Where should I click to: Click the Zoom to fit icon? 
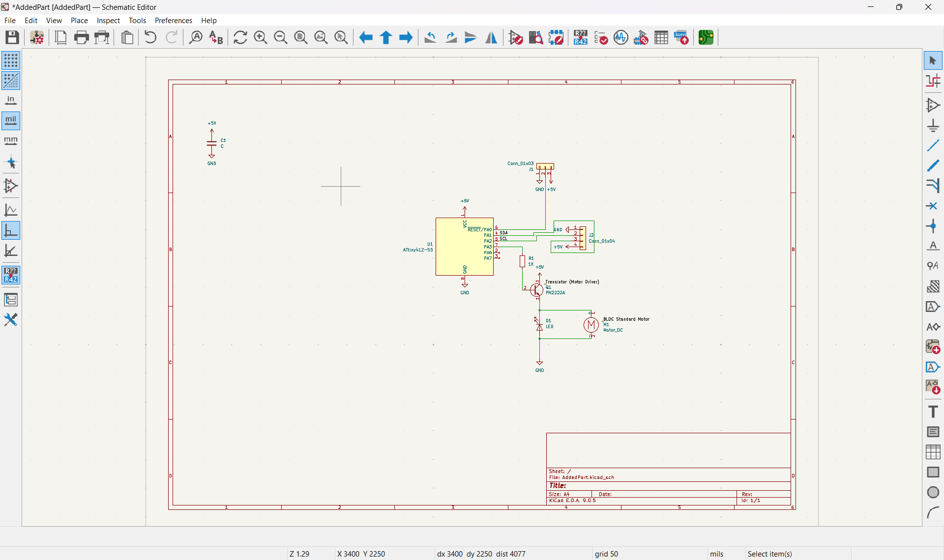(x=300, y=37)
